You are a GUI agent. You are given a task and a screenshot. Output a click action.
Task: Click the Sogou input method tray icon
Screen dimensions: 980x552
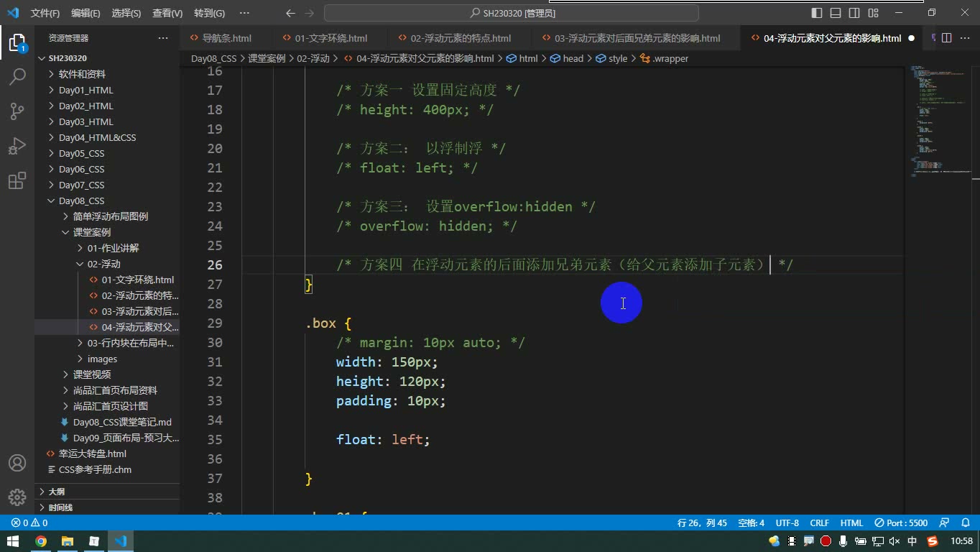pos(933,541)
